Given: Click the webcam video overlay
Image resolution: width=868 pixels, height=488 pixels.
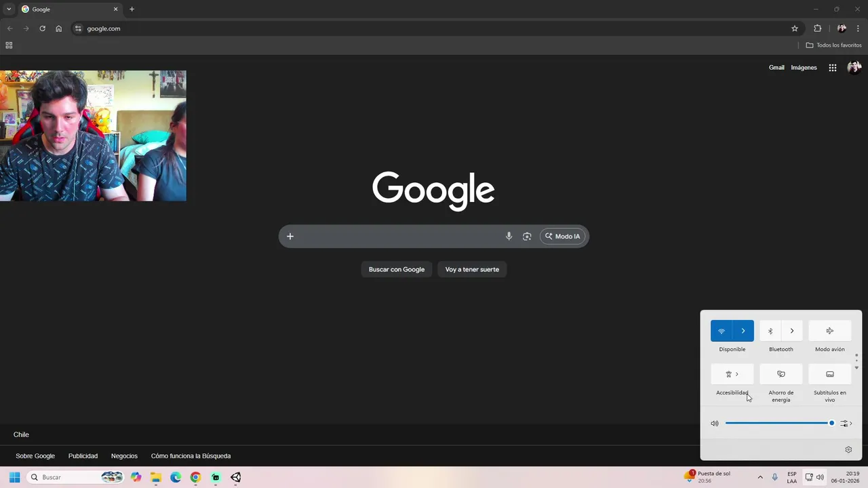Looking at the screenshot, I should pyautogui.click(x=93, y=136).
